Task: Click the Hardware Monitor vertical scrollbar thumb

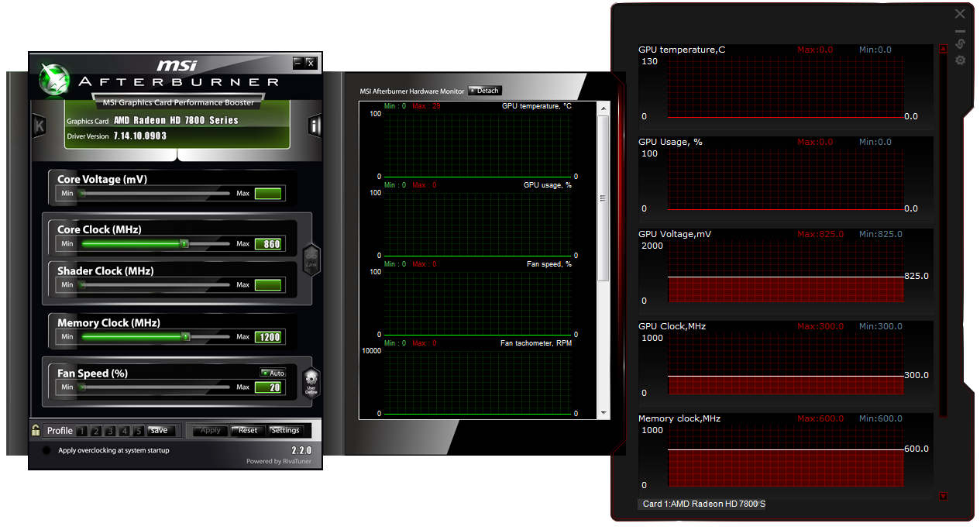Action: coord(603,198)
